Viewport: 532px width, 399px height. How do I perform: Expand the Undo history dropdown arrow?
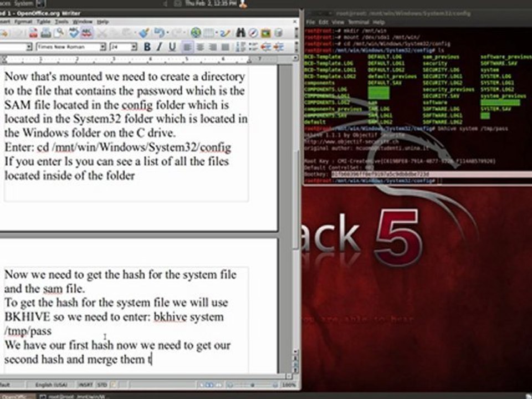point(167,33)
